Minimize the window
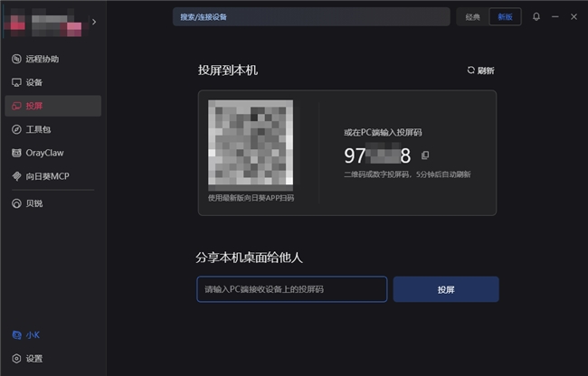This screenshot has height=376, width=588. pos(555,16)
